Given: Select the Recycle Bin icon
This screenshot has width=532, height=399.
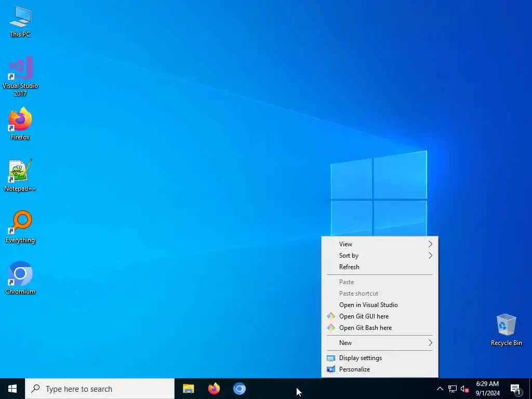Looking at the screenshot, I should (x=506, y=330).
